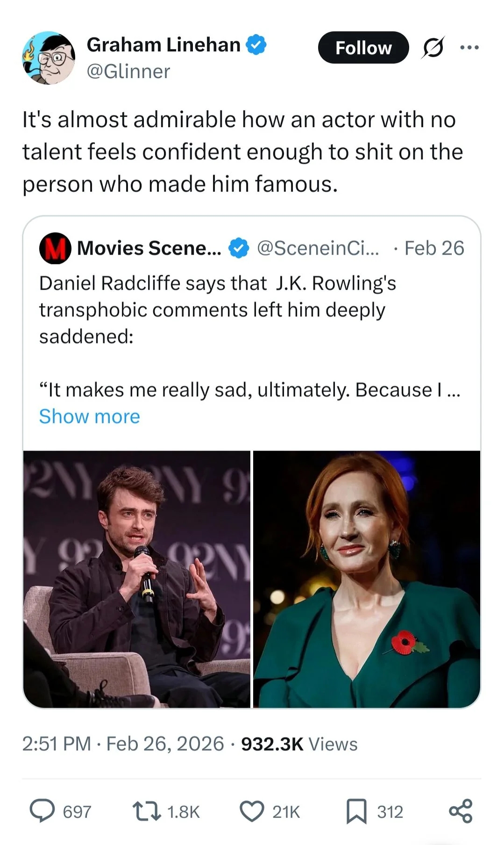The width and height of the screenshot is (504, 845).
Task: Click the blue verified badge by Graham Linehan
Action: pyautogui.click(x=256, y=45)
